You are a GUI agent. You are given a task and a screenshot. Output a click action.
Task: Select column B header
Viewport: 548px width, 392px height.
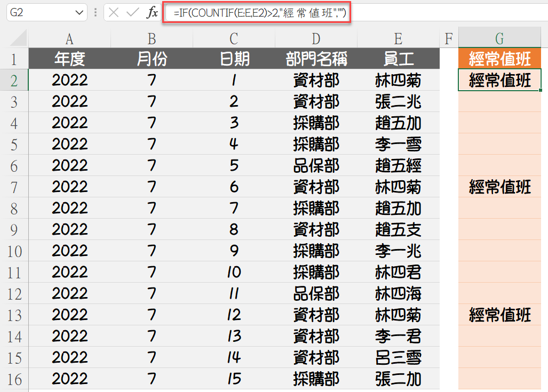point(152,38)
